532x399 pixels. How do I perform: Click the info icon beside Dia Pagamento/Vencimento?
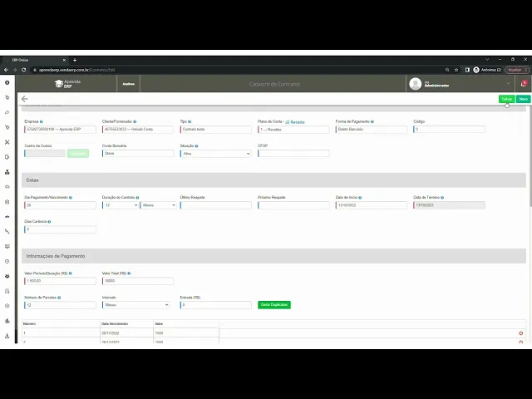click(x=71, y=198)
